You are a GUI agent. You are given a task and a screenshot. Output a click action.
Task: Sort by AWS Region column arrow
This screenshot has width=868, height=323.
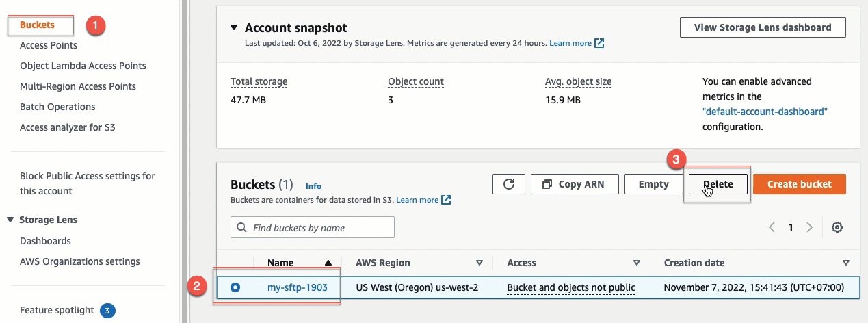coord(479,263)
